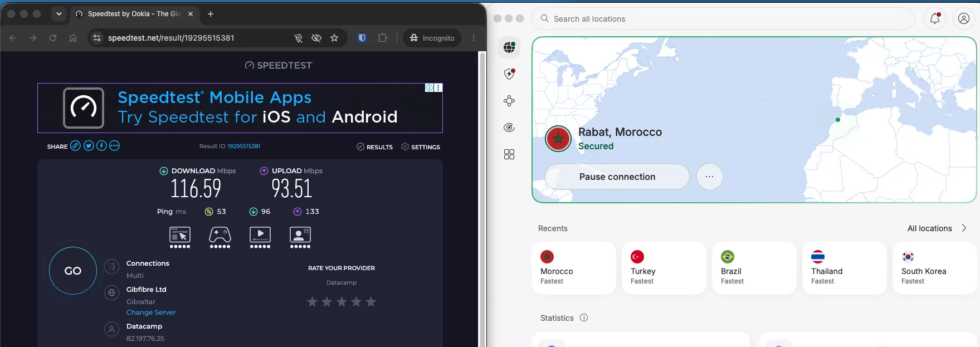Open the Meshnet icon in the VPN sidebar
Image resolution: width=980 pixels, height=347 pixels.
pos(509,101)
